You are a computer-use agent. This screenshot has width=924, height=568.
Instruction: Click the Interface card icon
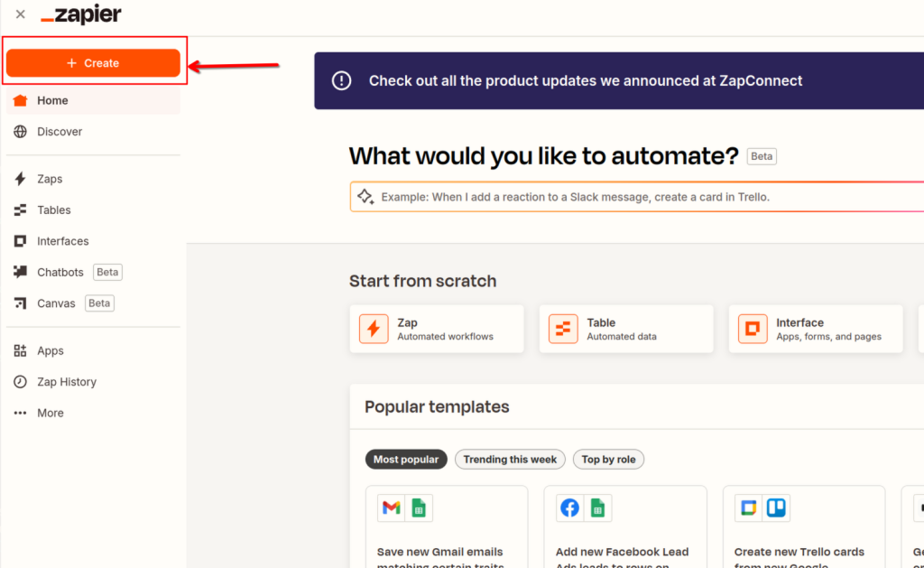753,329
